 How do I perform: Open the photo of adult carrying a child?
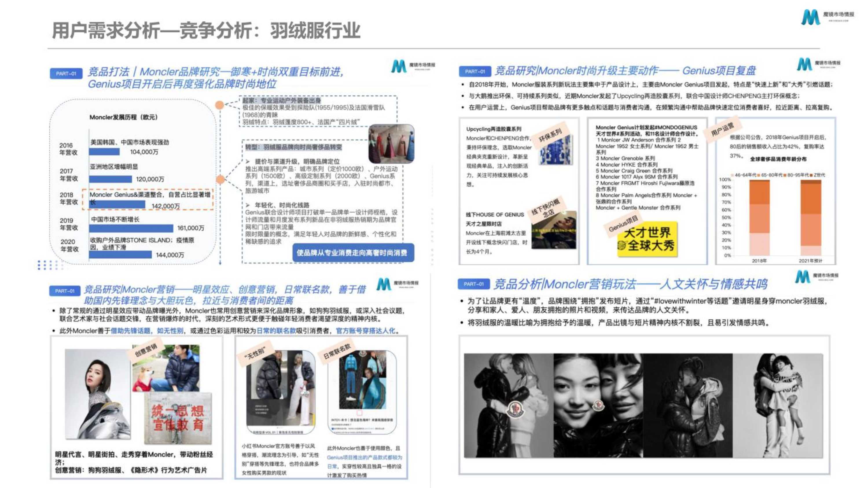tap(778, 406)
